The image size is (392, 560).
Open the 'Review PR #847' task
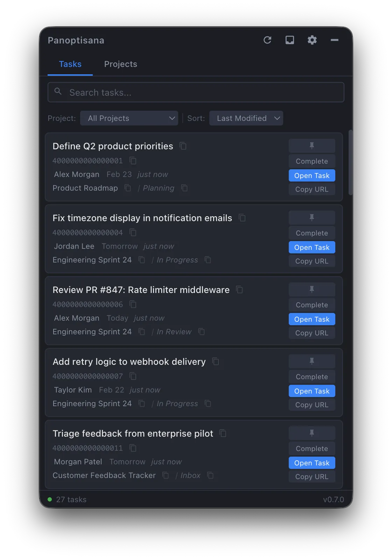(x=311, y=319)
